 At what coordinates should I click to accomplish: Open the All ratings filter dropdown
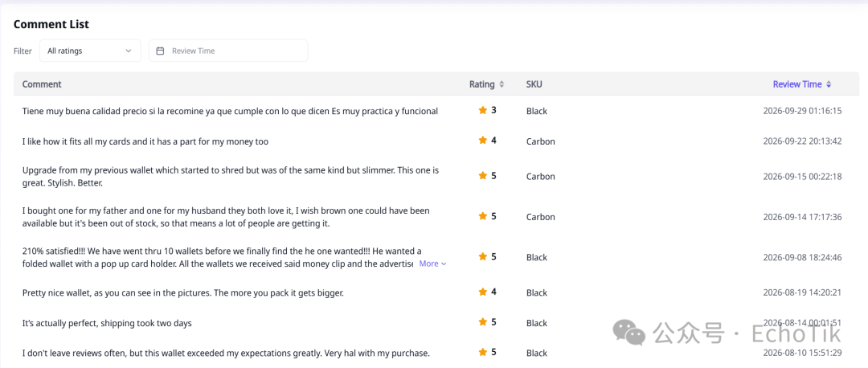[90, 51]
